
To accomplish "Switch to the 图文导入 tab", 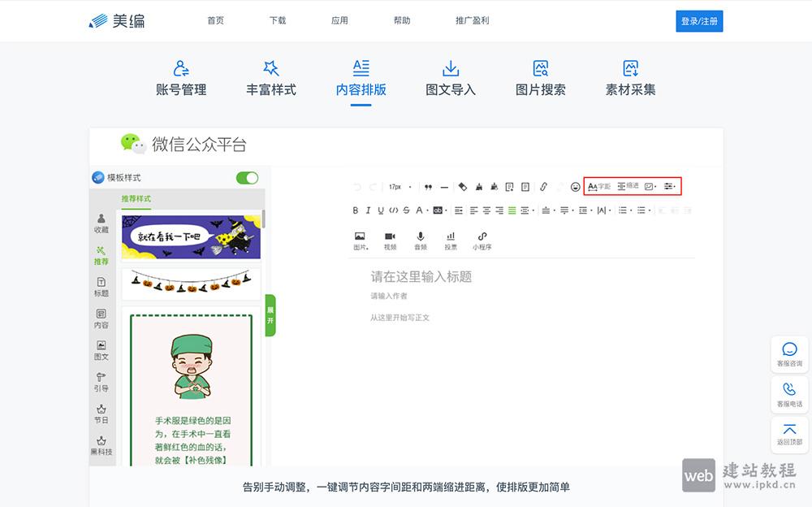I will click(x=451, y=79).
